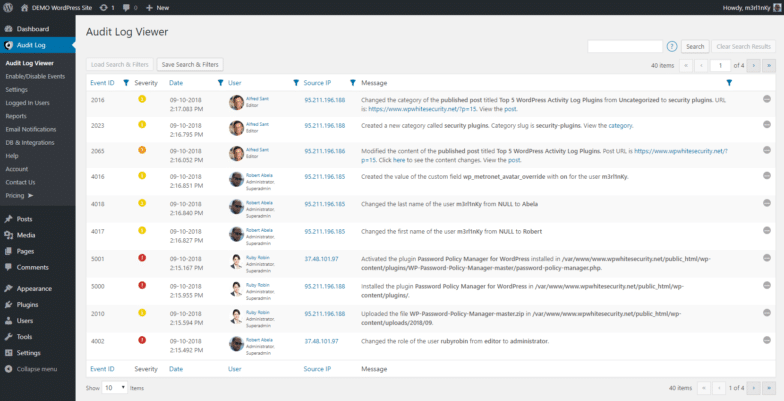Viewport: 784px width, 401px height.
Task: Click the minus icon on event 4016 row
Action: click(766, 175)
